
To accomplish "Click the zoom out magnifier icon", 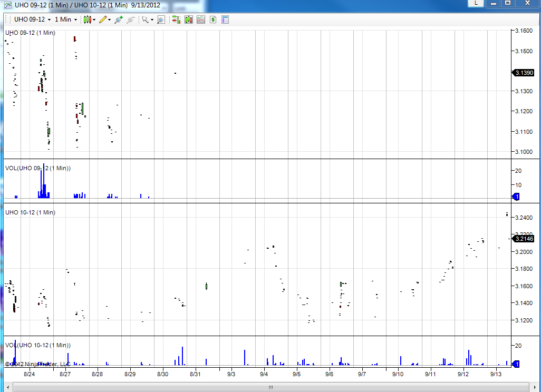I will pyautogui.click(x=130, y=19).
